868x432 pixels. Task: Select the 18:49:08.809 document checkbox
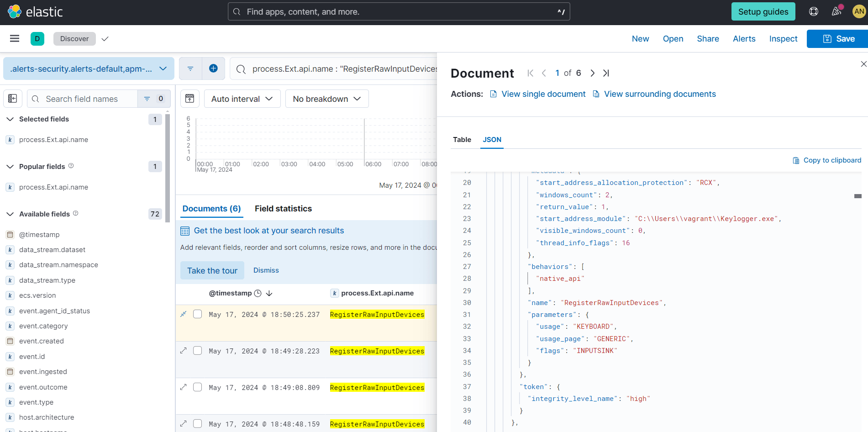197,387
